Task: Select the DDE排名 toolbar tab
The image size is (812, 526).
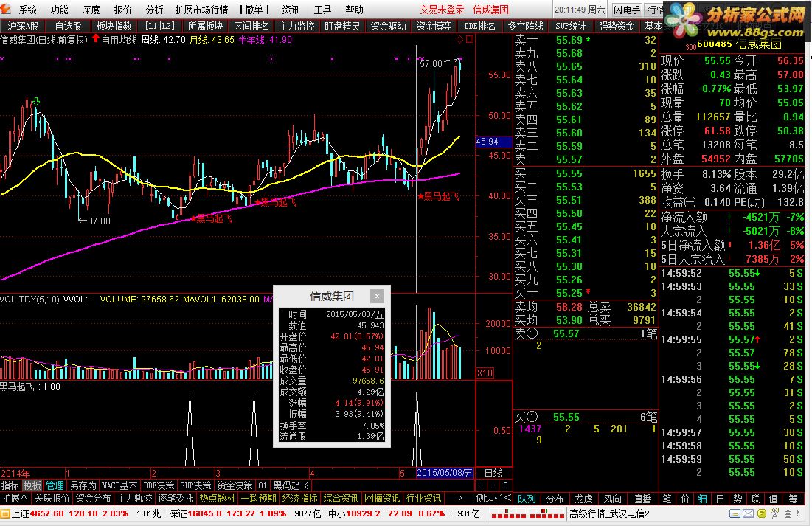Action: (x=479, y=26)
